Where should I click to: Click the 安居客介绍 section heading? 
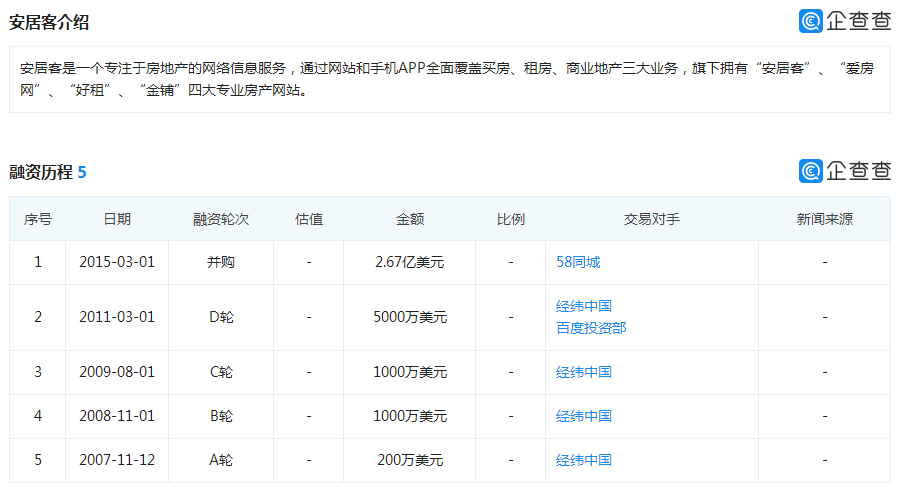coord(49,23)
